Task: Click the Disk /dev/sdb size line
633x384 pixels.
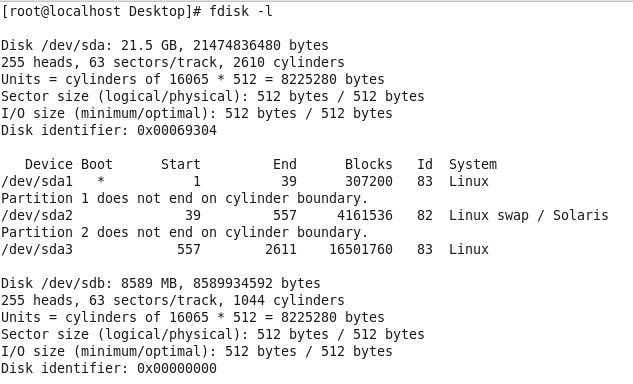Action: tap(161, 283)
